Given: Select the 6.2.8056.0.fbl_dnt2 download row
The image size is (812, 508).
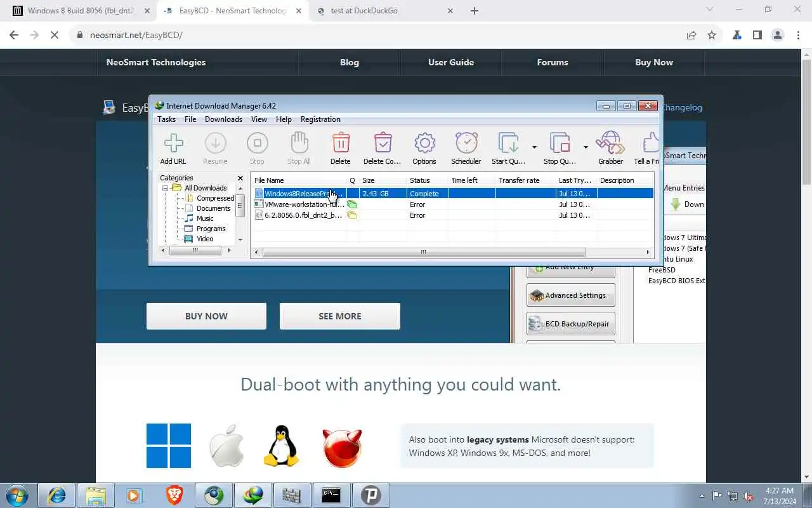Looking at the screenshot, I should point(453,215).
